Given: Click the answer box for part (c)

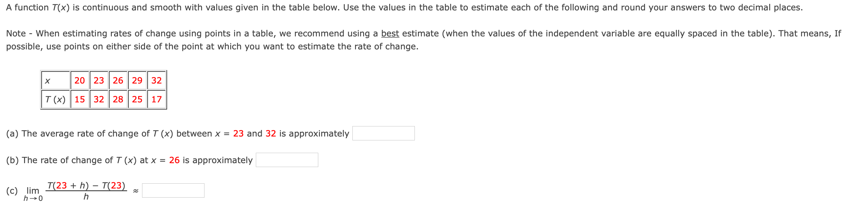Looking at the screenshot, I should click(174, 190).
